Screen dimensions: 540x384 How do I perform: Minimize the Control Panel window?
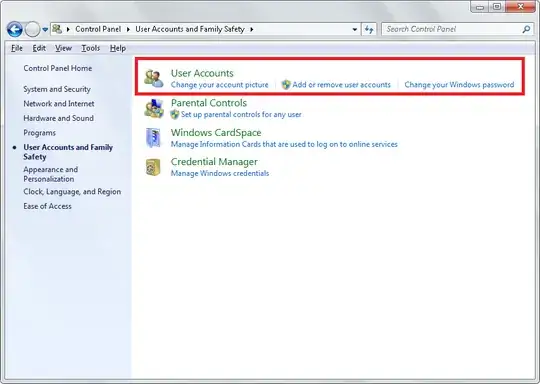pyautogui.click(x=479, y=7)
